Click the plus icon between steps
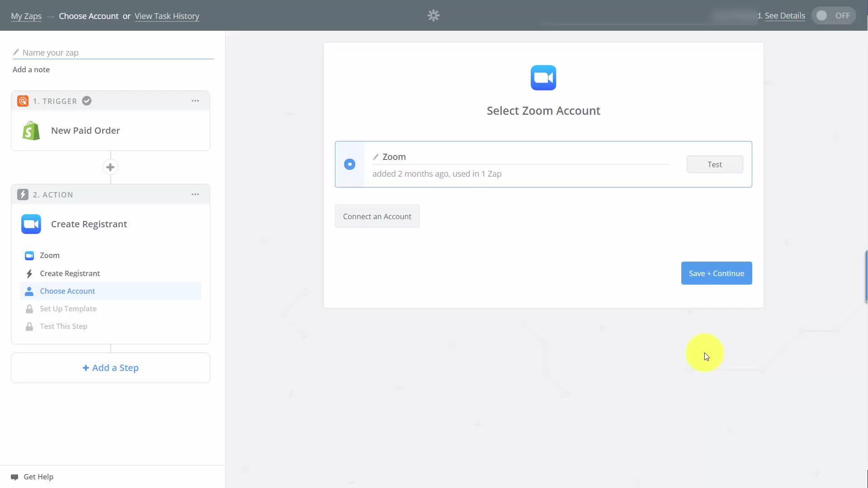 110,167
